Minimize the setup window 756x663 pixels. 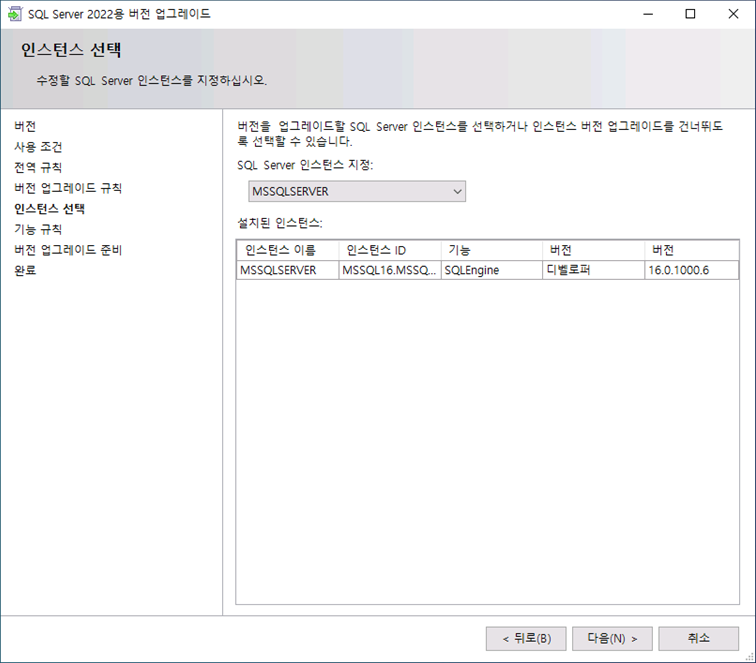coord(648,14)
